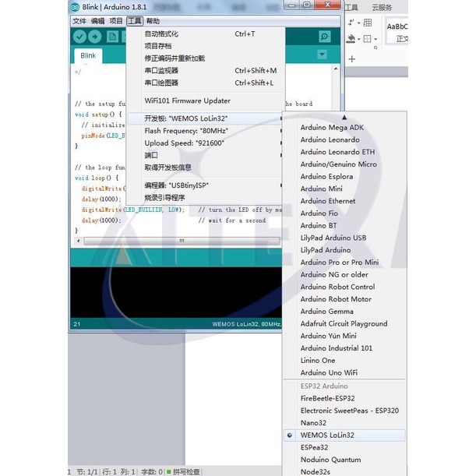Select Arduino Mini board
Image resolution: width=476 pixels, height=476 pixels.
[x=344, y=189]
